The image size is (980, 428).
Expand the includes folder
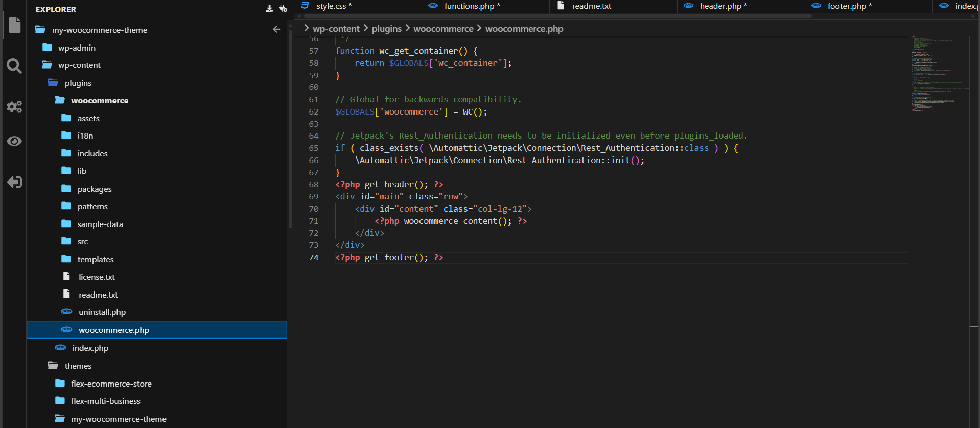[92, 153]
